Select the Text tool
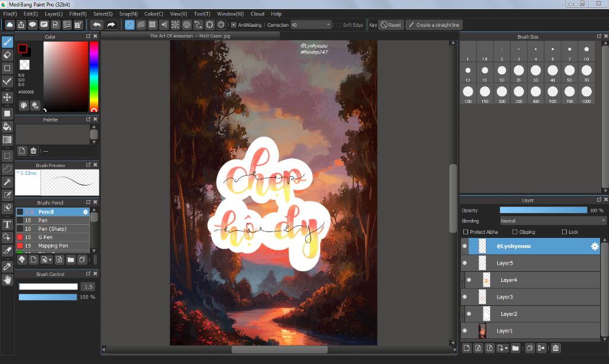This screenshot has height=364, width=609. point(7,224)
